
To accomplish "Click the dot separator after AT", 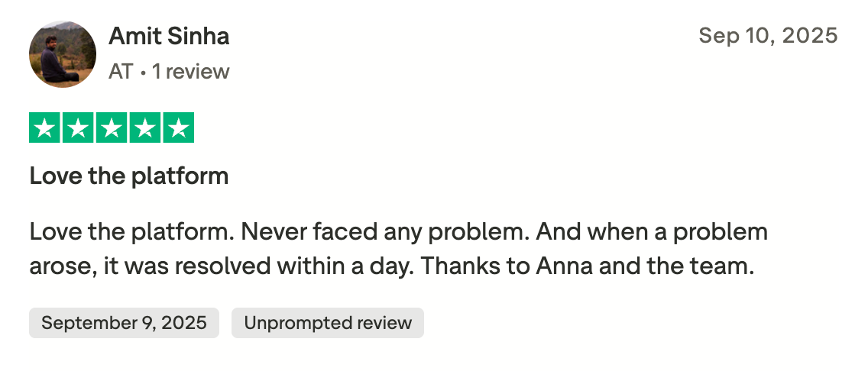I will 143,73.
